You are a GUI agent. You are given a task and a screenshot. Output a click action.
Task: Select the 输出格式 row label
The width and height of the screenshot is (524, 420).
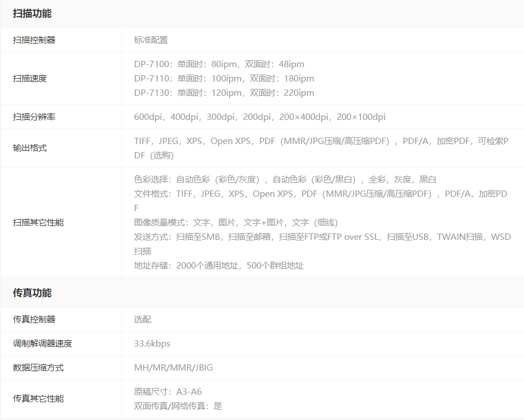[x=30, y=147]
